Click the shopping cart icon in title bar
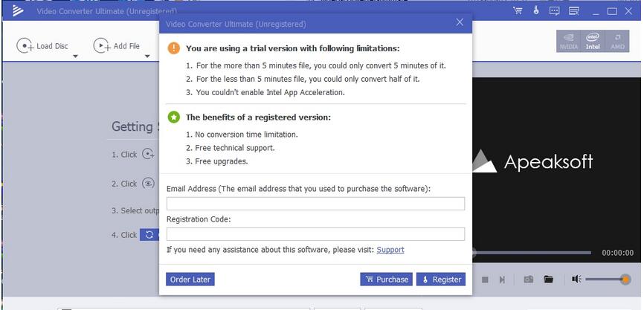Viewport: 644px width, 310px height. pos(518,10)
